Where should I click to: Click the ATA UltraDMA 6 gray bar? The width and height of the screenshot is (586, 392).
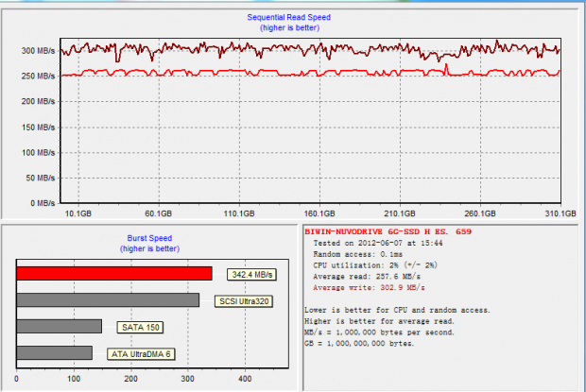pyautogui.click(x=55, y=353)
